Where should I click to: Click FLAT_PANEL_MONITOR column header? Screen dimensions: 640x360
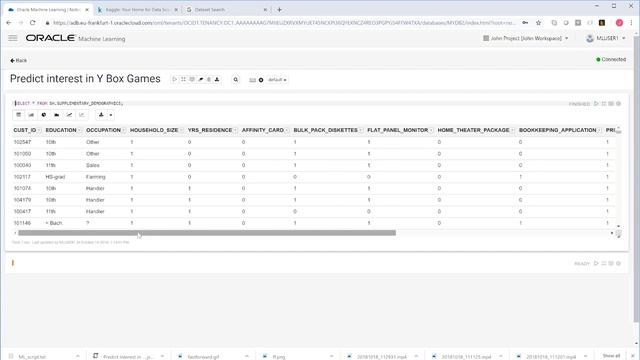point(398,130)
